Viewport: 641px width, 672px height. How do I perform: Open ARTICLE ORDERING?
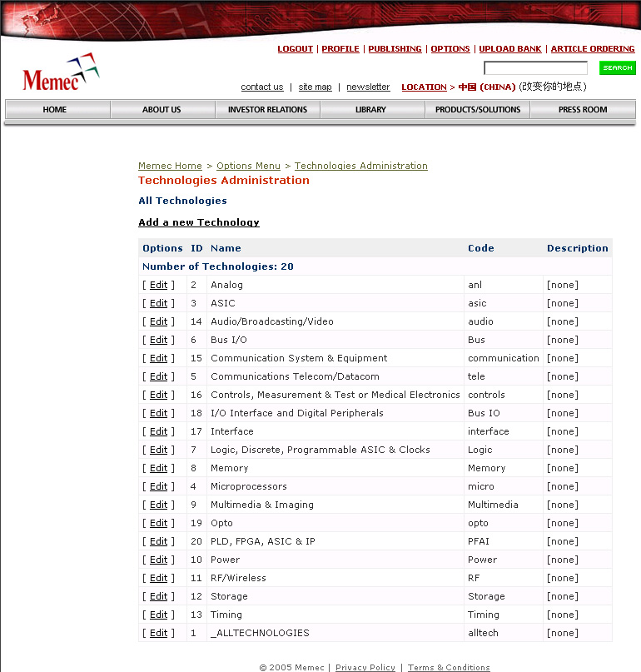593,49
